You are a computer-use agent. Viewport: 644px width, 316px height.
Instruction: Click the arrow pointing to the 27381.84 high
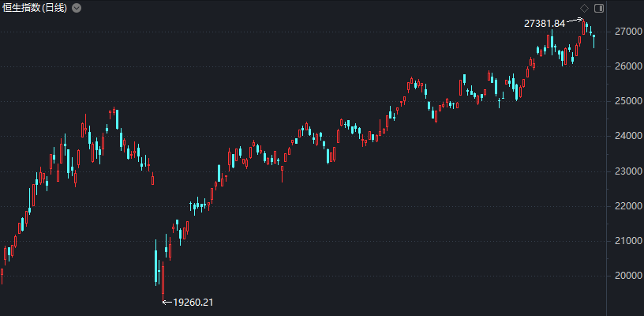click(x=575, y=21)
